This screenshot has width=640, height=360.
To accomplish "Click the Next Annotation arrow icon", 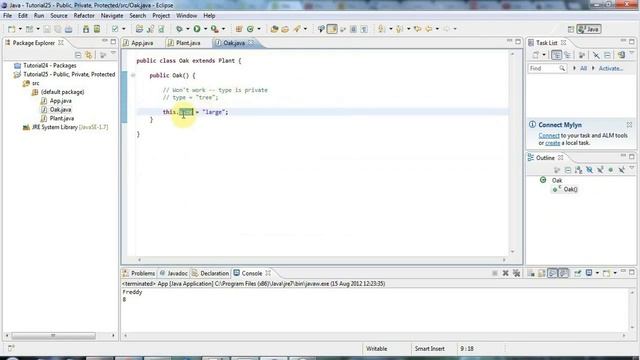I will click(382, 29).
